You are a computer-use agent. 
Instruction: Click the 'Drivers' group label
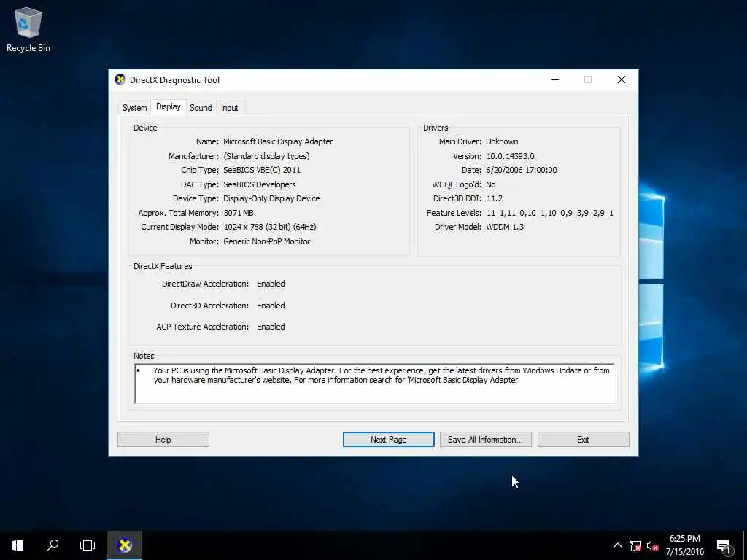point(436,128)
